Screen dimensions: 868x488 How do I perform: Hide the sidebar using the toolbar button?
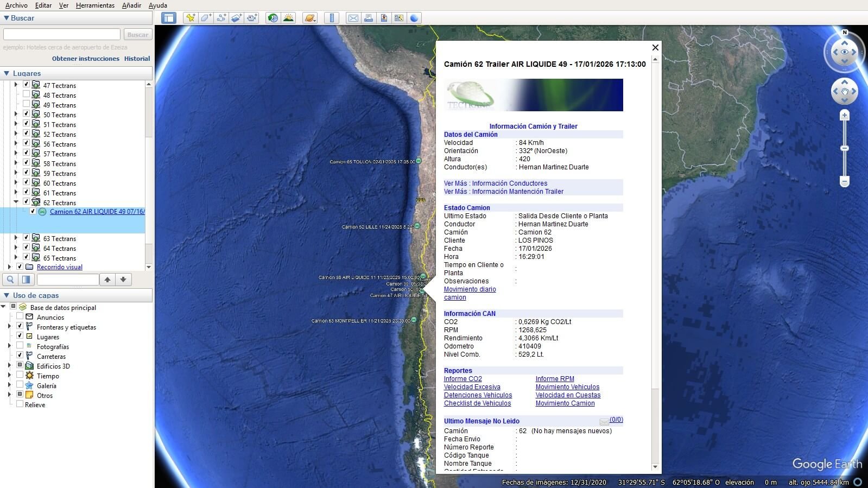pyautogui.click(x=169, y=18)
